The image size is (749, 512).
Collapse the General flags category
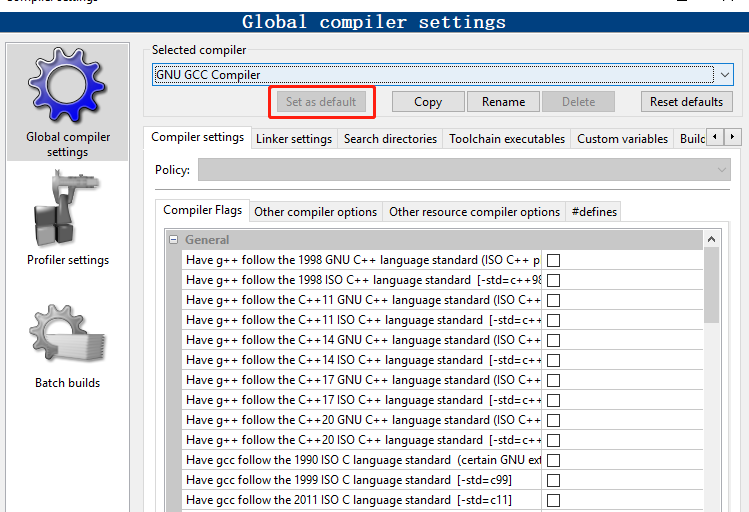pyautogui.click(x=173, y=240)
